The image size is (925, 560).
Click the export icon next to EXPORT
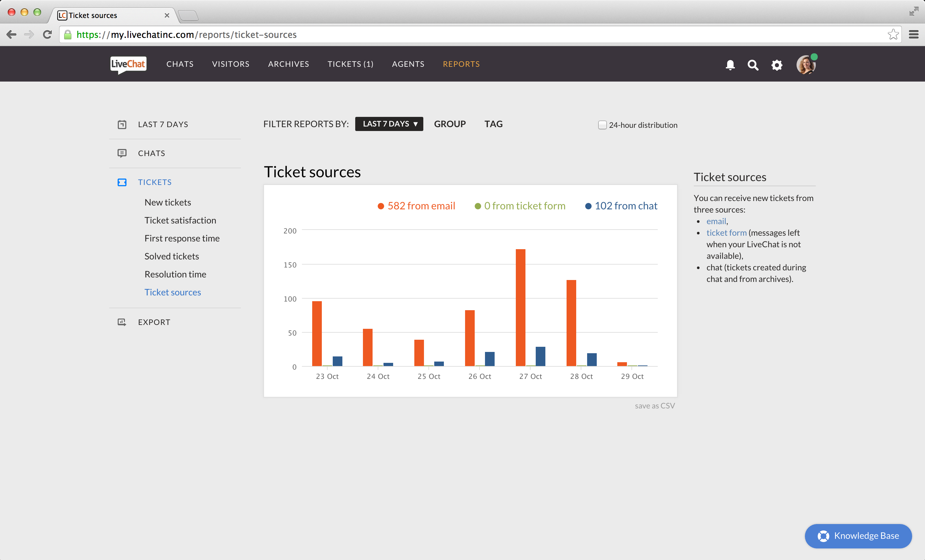(122, 322)
